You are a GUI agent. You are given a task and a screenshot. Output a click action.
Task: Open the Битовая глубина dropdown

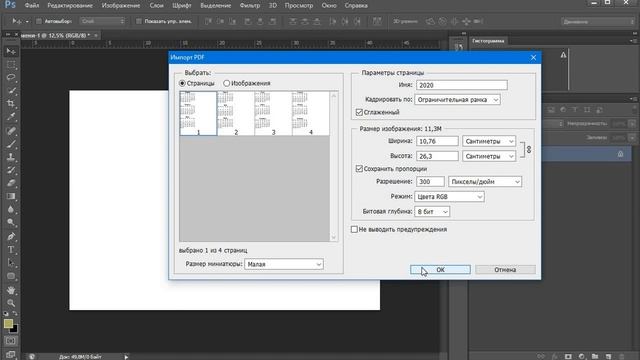pyautogui.click(x=432, y=212)
